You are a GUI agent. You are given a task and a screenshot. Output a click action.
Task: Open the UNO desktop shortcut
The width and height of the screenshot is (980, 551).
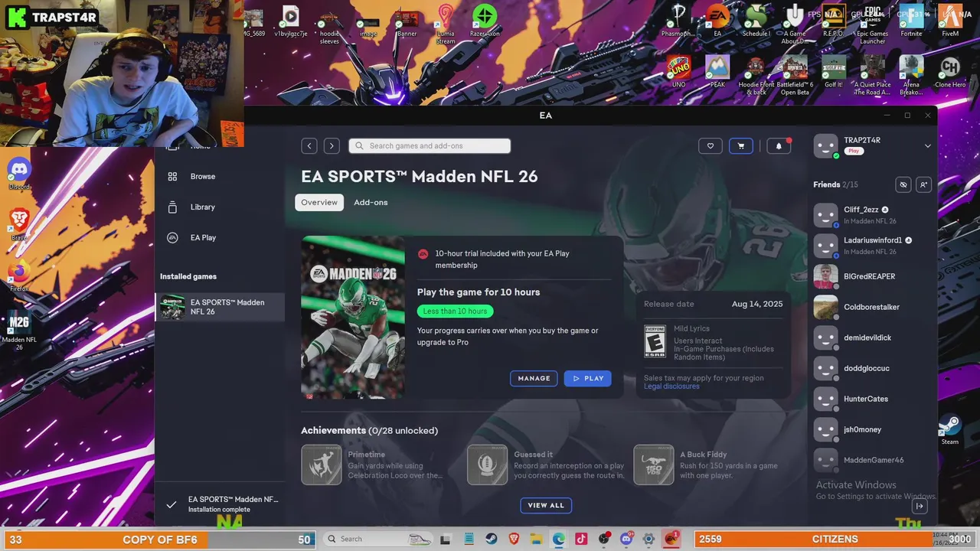point(678,71)
